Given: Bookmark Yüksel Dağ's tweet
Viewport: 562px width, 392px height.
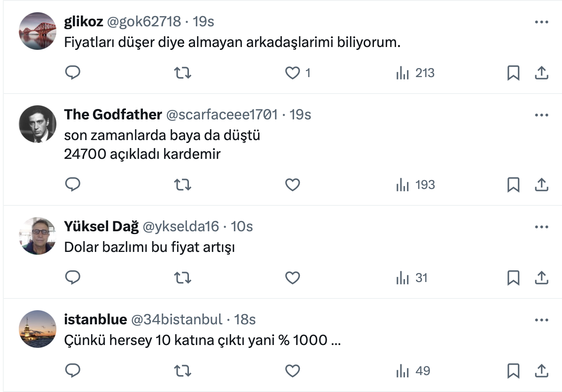Looking at the screenshot, I should coord(513,278).
